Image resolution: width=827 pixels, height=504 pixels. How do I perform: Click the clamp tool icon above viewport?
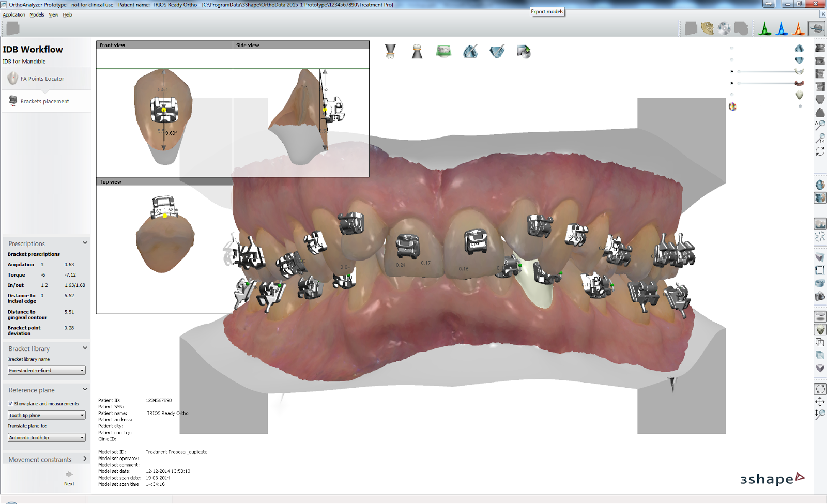tap(390, 52)
